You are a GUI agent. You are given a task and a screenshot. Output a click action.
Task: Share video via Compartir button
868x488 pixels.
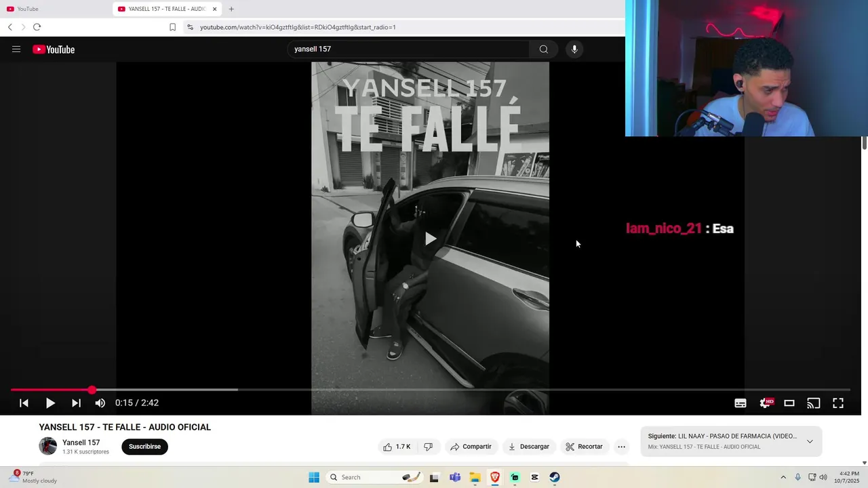471,447
